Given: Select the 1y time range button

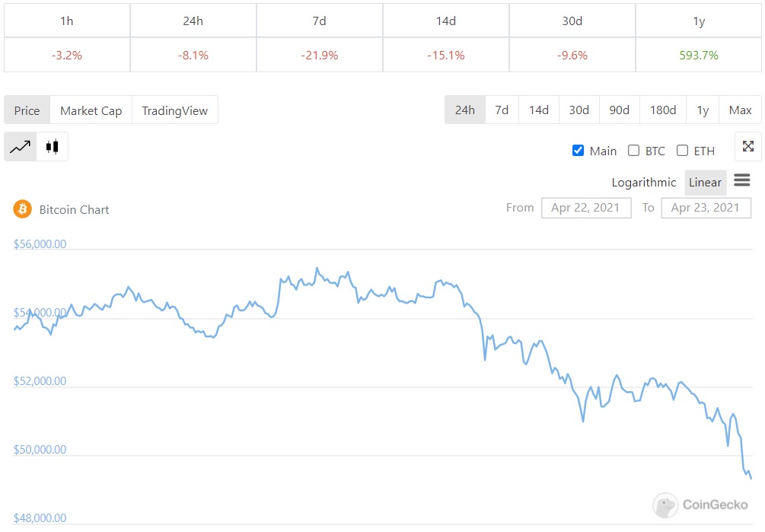Looking at the screenshot, I should (x=703, y=110).
